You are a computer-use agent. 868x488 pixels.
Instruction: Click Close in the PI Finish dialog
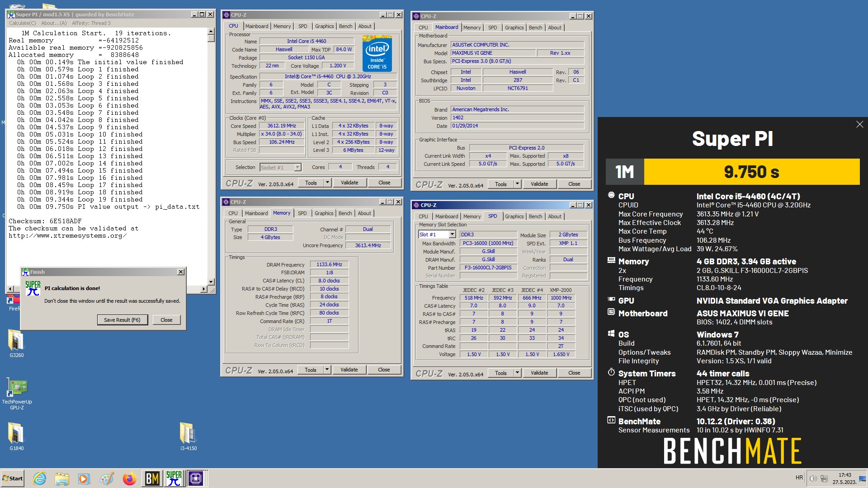166,320
